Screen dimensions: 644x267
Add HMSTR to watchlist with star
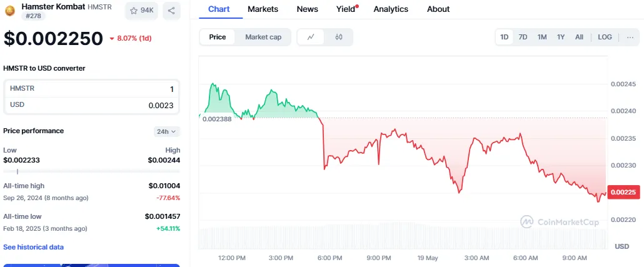(x=141, y=11)
